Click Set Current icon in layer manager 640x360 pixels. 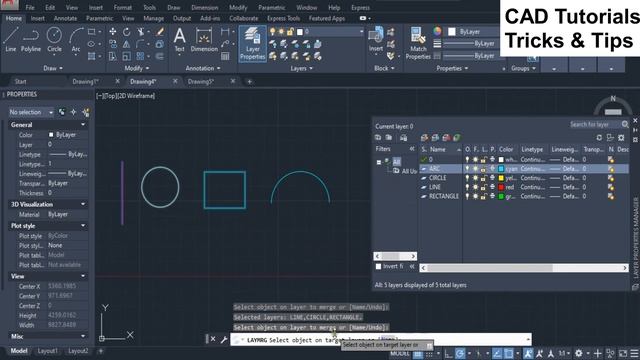coord(456,138)
